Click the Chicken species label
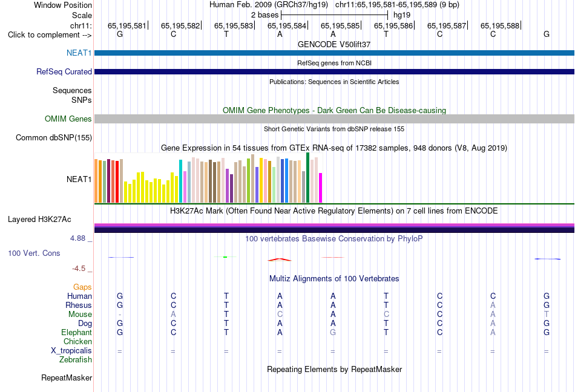575x392 pixels. pyautogui.click(x=77, y=341)
